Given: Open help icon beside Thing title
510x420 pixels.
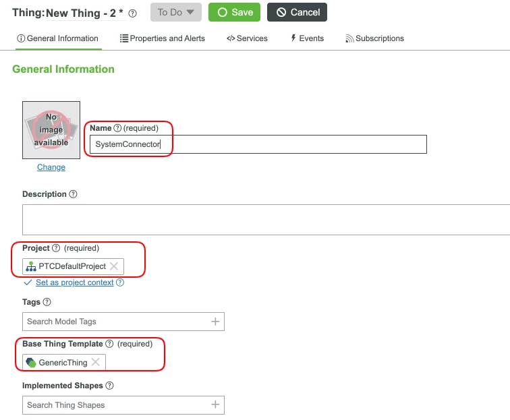Looking at the screenshot, I should [x=132, y=13].
